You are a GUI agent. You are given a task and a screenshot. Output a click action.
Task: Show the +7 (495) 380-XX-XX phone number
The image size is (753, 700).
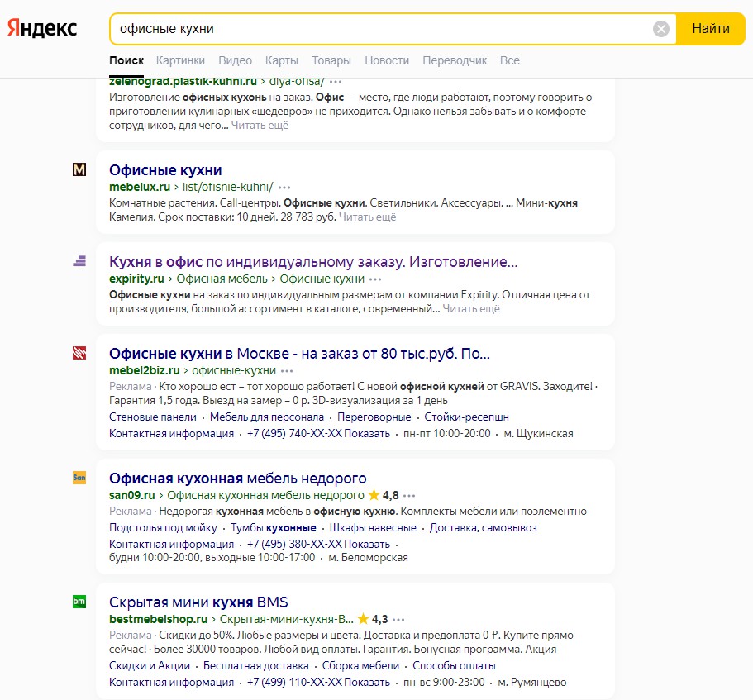click(x=318, y=545)
